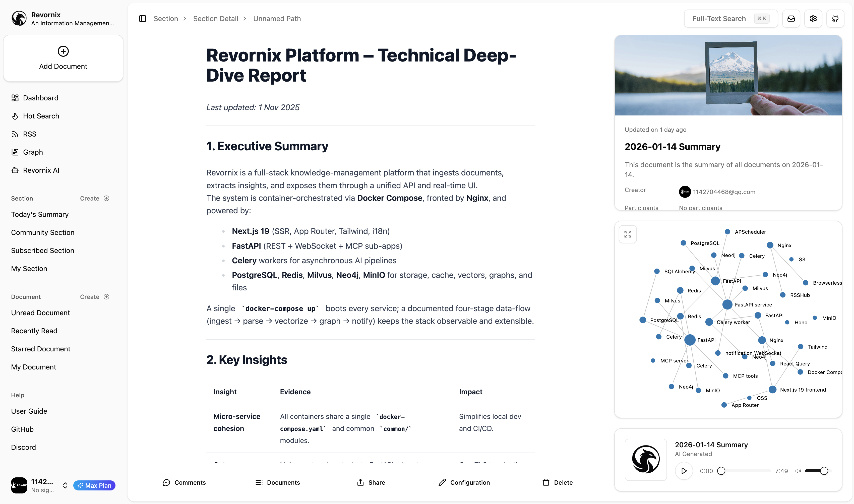Mute the audio player volume icon
Screen dimensions: 854x504
click(798, 471)
